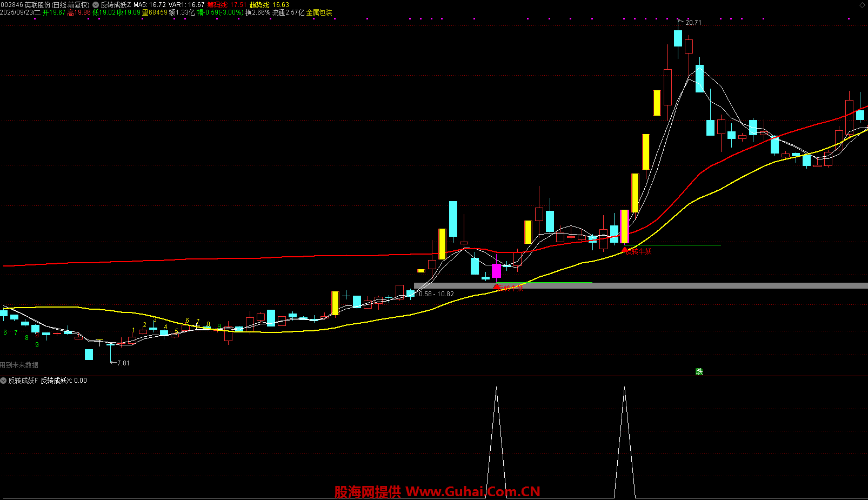
Task: Click the second 反转牛妖 signal near 趋势线
Action: pos(638,251)
